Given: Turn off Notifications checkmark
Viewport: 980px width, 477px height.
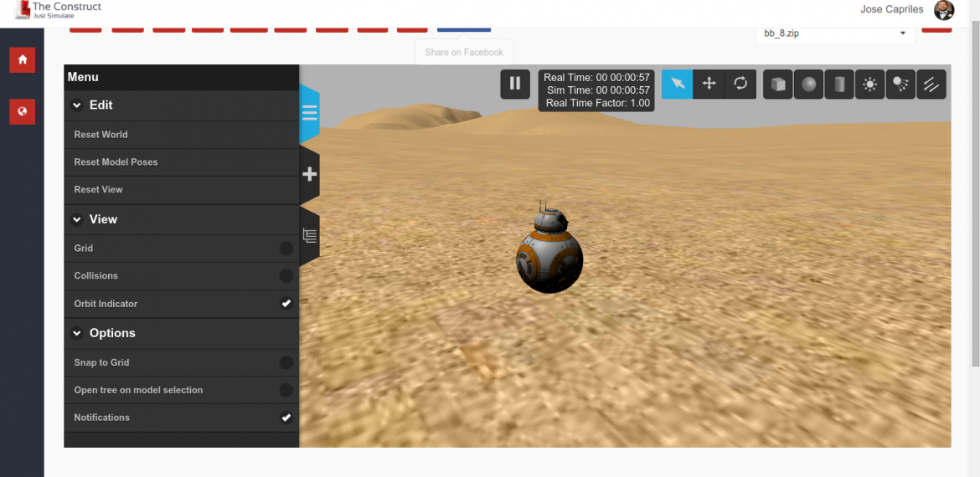Looking at the screenshot, I should point(286,418).
